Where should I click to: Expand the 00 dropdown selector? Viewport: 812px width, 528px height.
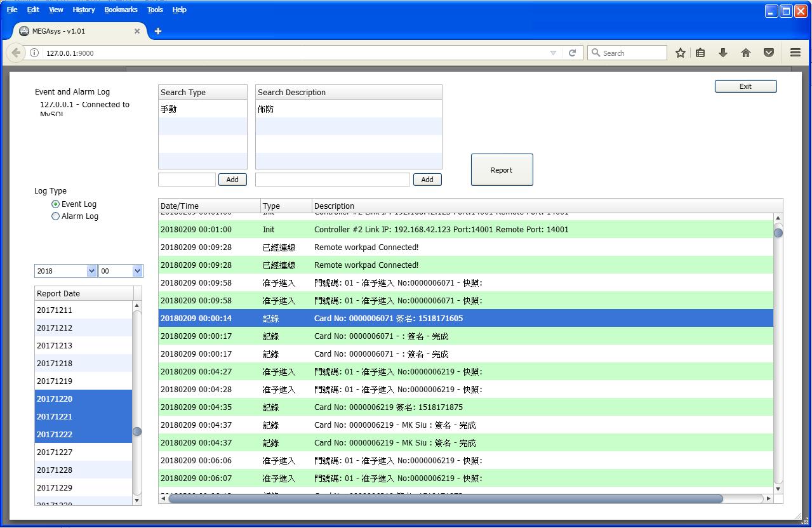coord(137,271)
